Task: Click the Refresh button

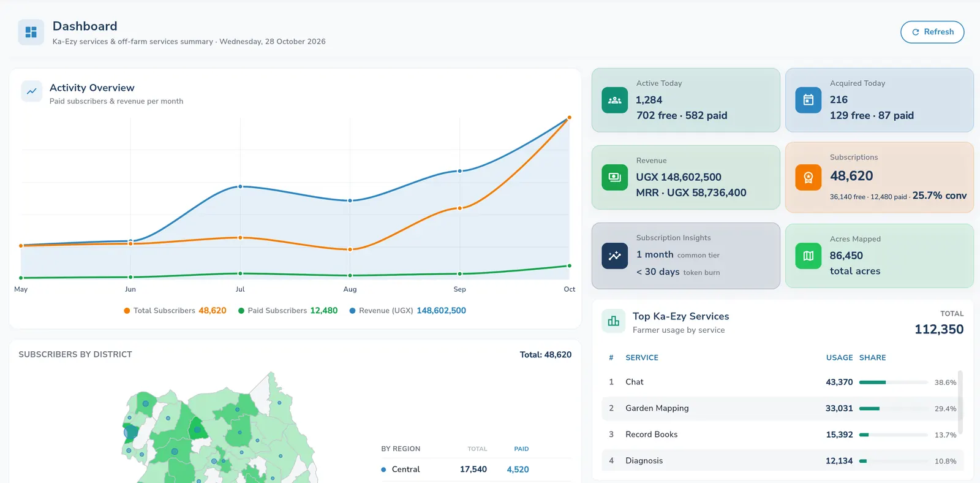Action: pyautogui.click(x=932, y=32)
